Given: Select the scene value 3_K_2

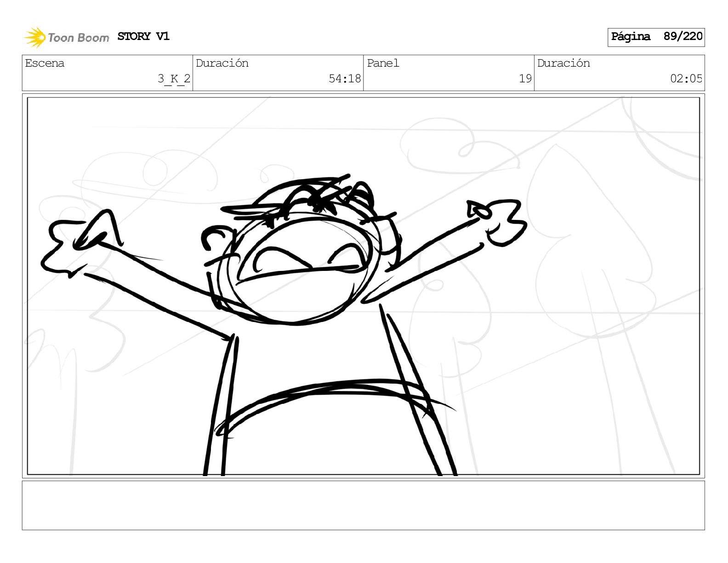Looking at the screenshot, I should [x=174, y=79].
